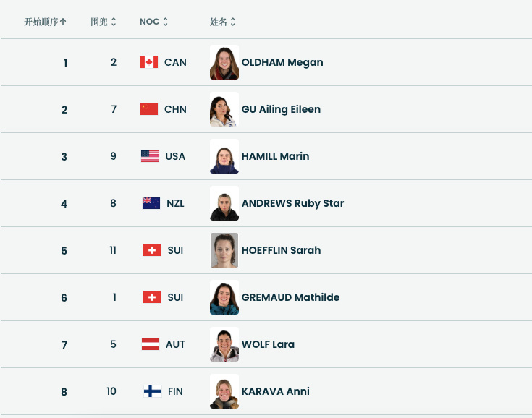View HOEFFLIN Sarah's headshot photo

(x=224, y=250)
